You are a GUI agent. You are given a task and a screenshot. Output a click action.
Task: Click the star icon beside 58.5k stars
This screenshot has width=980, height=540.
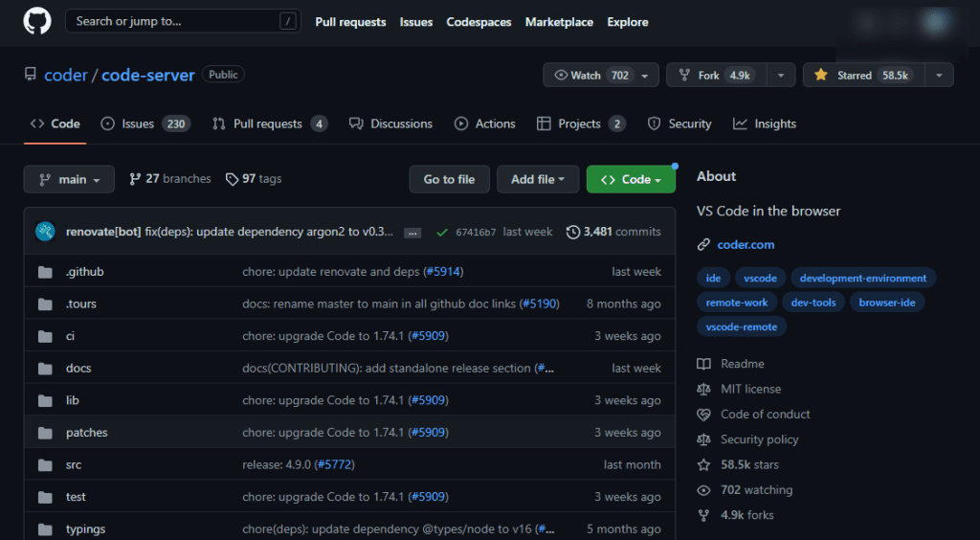[703, 465]
